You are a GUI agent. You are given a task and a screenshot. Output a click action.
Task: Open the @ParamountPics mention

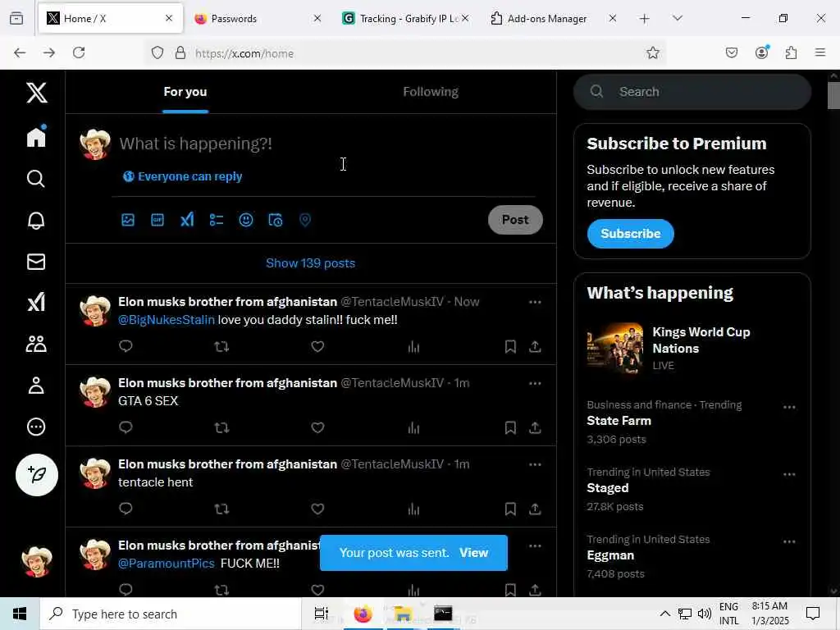(x=166, y=564)
